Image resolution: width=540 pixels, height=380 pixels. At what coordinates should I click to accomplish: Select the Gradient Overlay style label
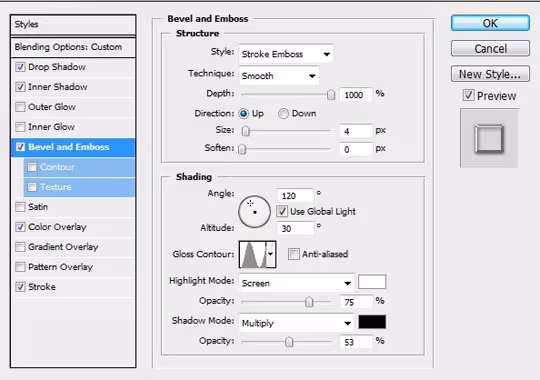click(63, 247)
